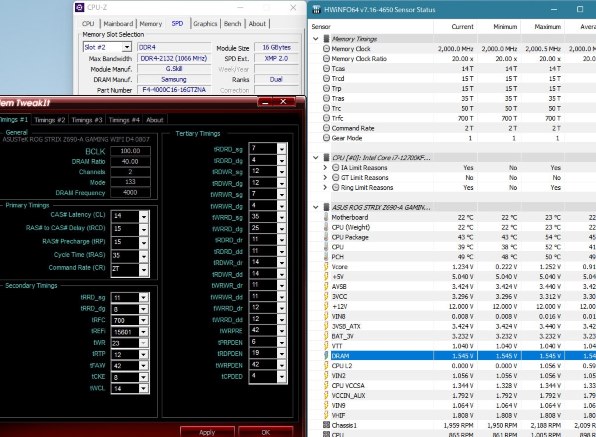Viewport: 596px width, 437px height.
Task: Expand the IA Limit Reasons row
Action: coord(325,168)
